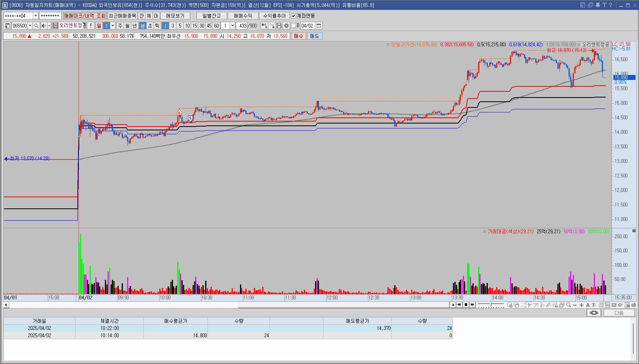
Task: Click the stop playback button
Action: coord(466,305)
